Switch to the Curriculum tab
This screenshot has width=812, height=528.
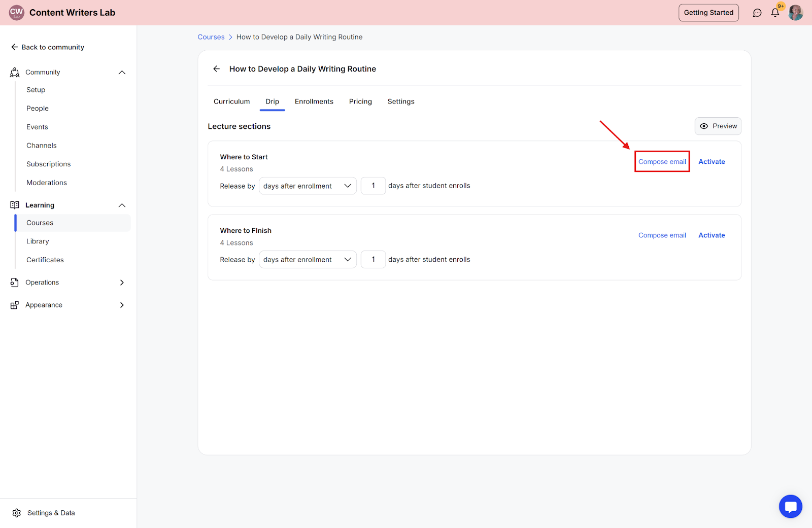(231, 101)
